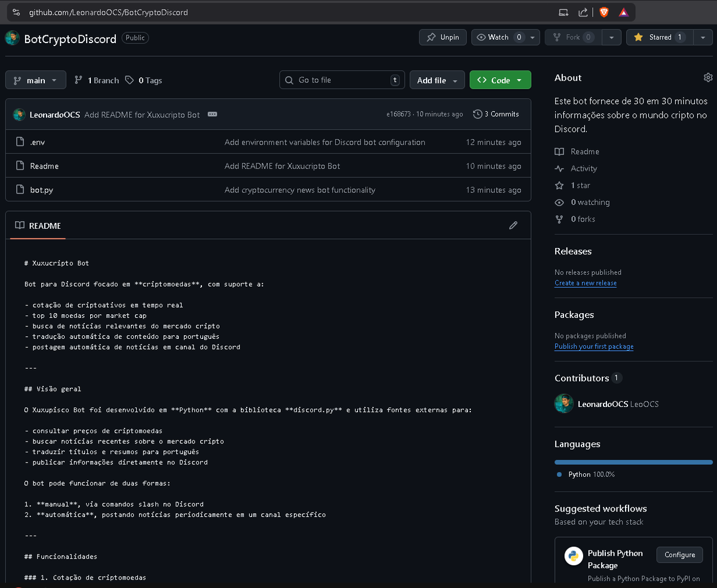Click the Fork button
717x588 pixels.
pyautogui.click(x=573, y=37)
